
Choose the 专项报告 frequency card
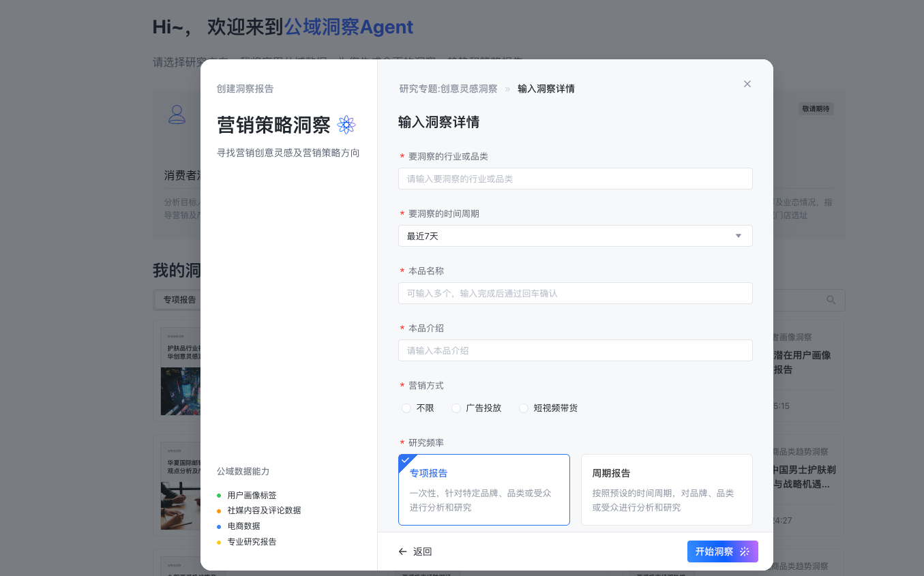pyautogui.click(x=483, y=489)
